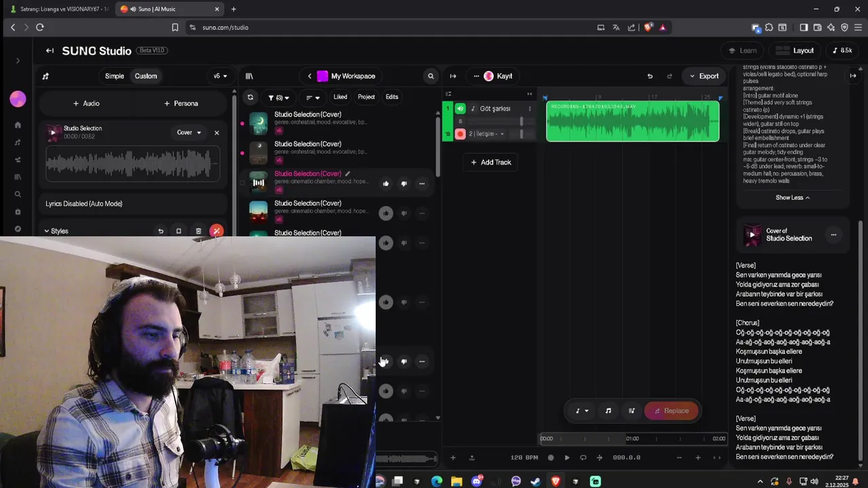This screenshot has height=488, width=868.
Task: Open the Layout button
Action: pyautogui.click(x=795, y=51)
